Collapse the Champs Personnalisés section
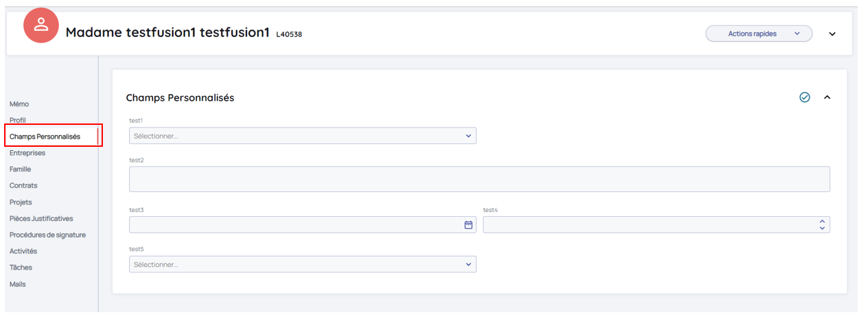This screenshot has height=319, width=868. (827, 97)
